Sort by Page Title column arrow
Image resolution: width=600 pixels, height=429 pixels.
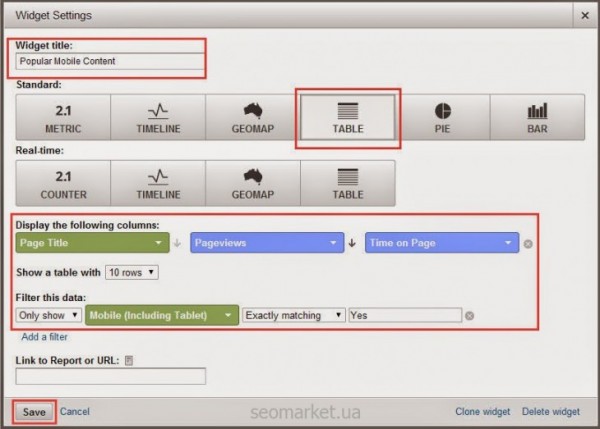[177, 243]
